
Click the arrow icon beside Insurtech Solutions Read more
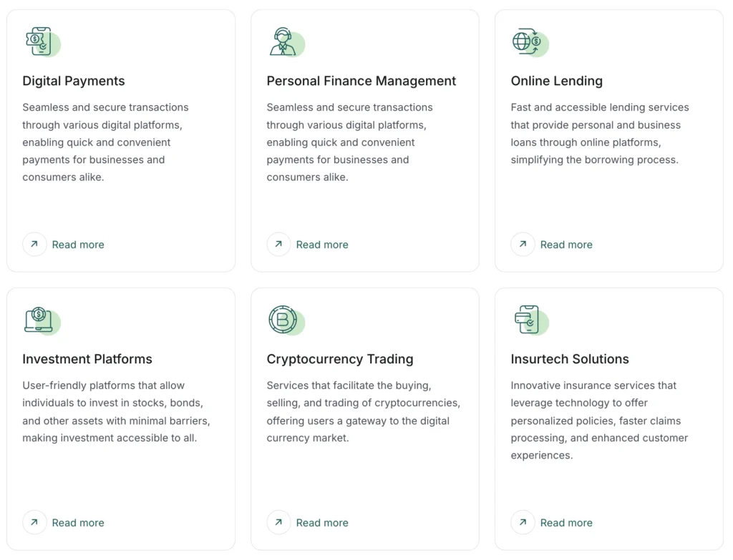523,522
